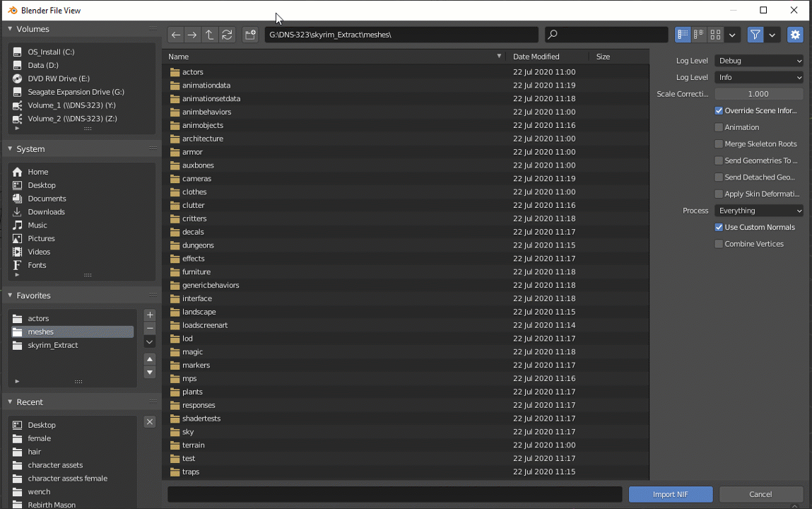Select actors favorite bookmark
812x509 pixels.
point(73,318)
